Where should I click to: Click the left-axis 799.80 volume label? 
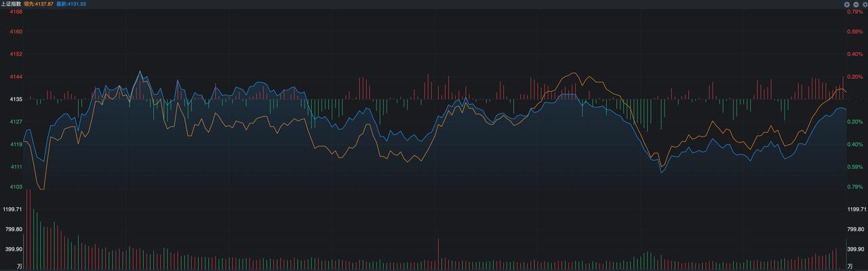pyautogui.click(x=14, y=230)
